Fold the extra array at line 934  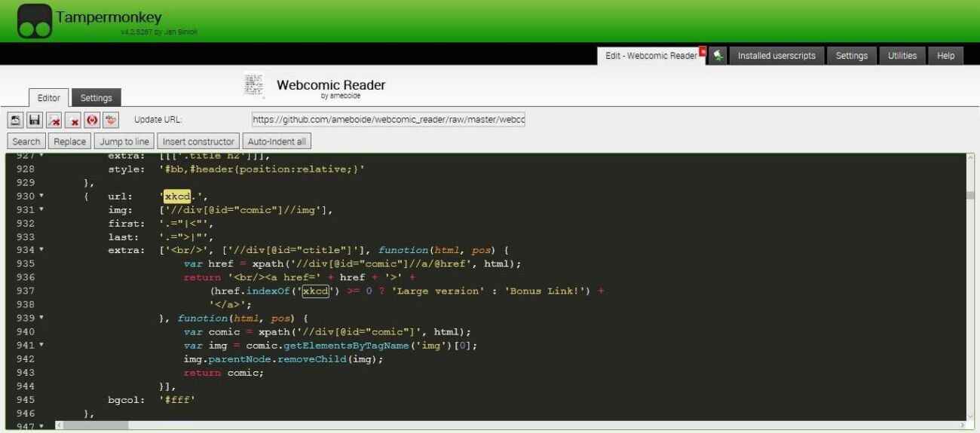click(x=41, y=250)
